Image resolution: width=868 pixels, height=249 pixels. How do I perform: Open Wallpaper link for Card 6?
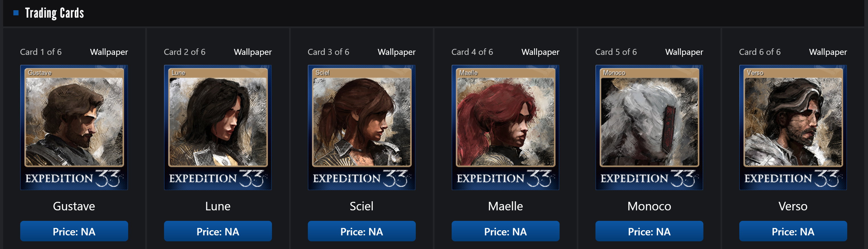pyautogui.click(x=828, y=52)
